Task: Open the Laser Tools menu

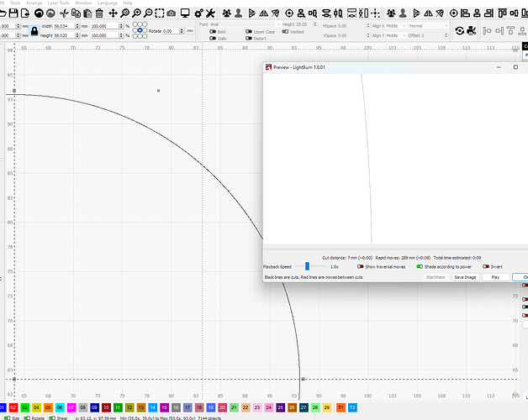Action: click(58, 3)
